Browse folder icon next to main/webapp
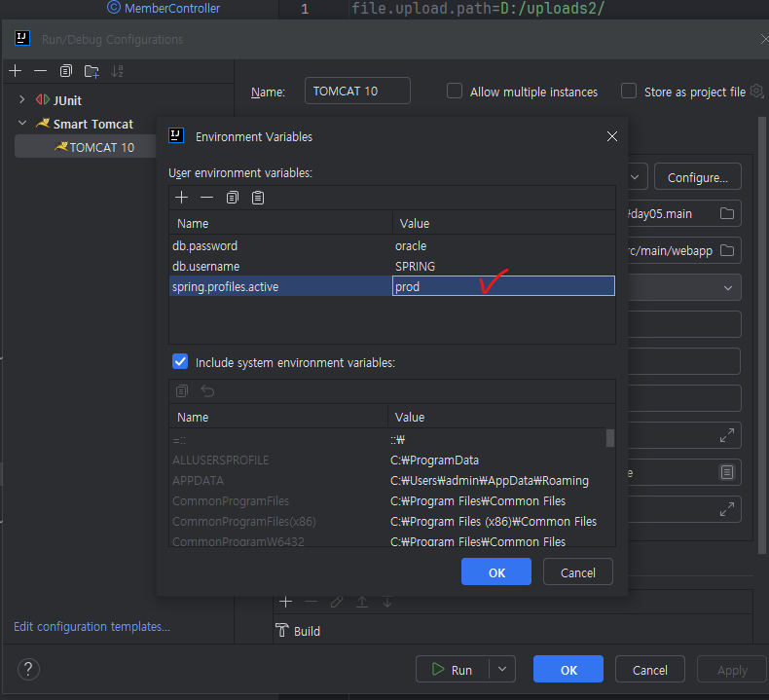 (727, 250)
